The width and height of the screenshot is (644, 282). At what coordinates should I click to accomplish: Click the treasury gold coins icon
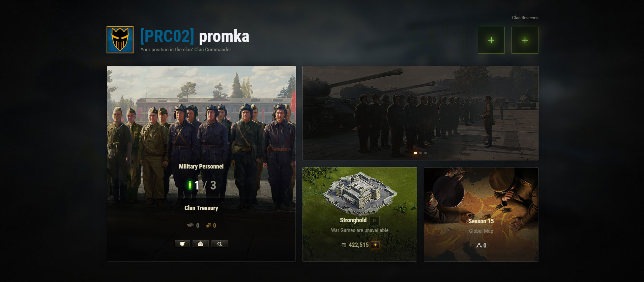click(209, 225)
